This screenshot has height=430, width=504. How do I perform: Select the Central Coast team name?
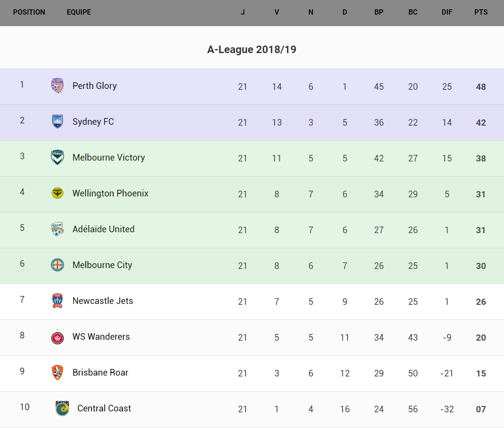pyautogui.click(x=104, y=408)
